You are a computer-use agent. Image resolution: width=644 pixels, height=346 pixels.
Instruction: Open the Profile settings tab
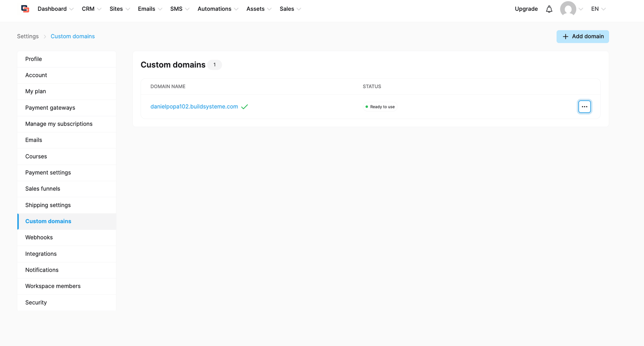67,59
